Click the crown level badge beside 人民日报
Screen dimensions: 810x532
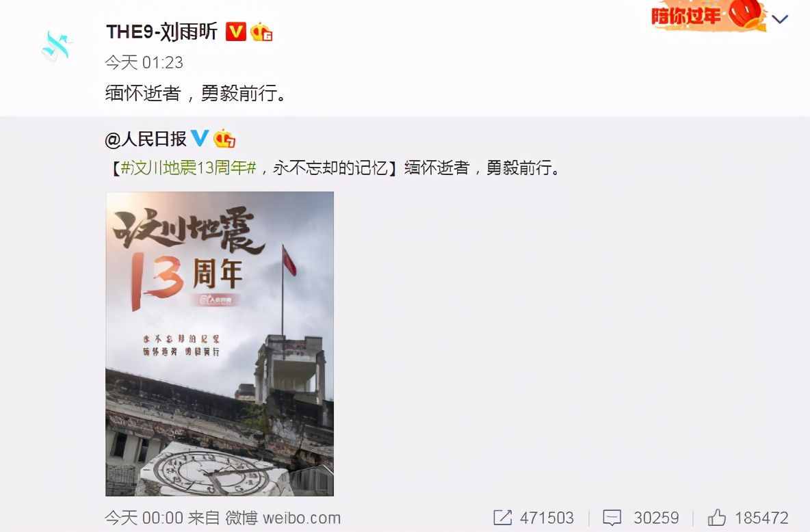tap(224, 138)
